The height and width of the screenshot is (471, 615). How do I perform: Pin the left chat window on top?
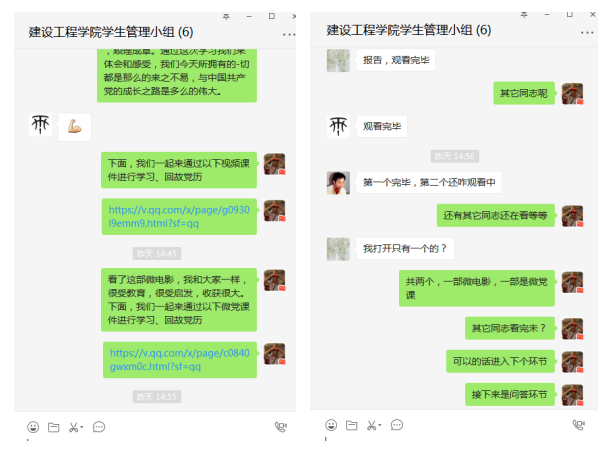(x=226, y=16)
